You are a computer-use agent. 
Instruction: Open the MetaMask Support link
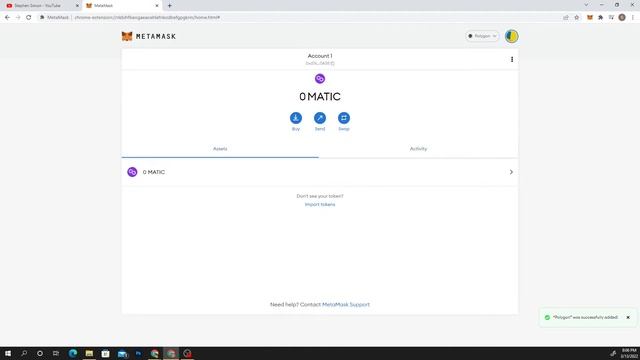click(x=346, y=304)
